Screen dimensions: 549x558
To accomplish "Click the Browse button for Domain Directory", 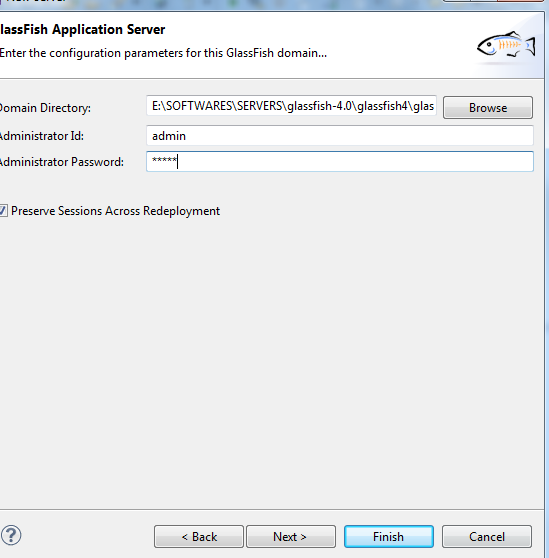I will tap(488, 107).
